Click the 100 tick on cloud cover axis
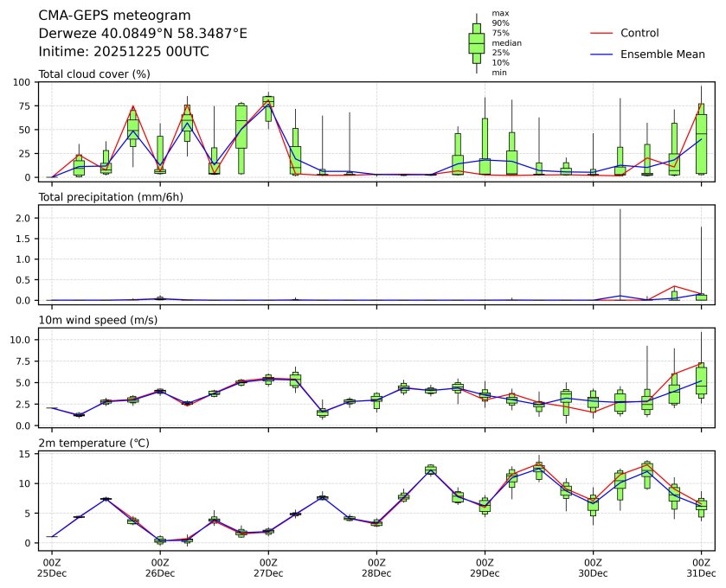Viewport: 726px width, 588px height. 23,82
